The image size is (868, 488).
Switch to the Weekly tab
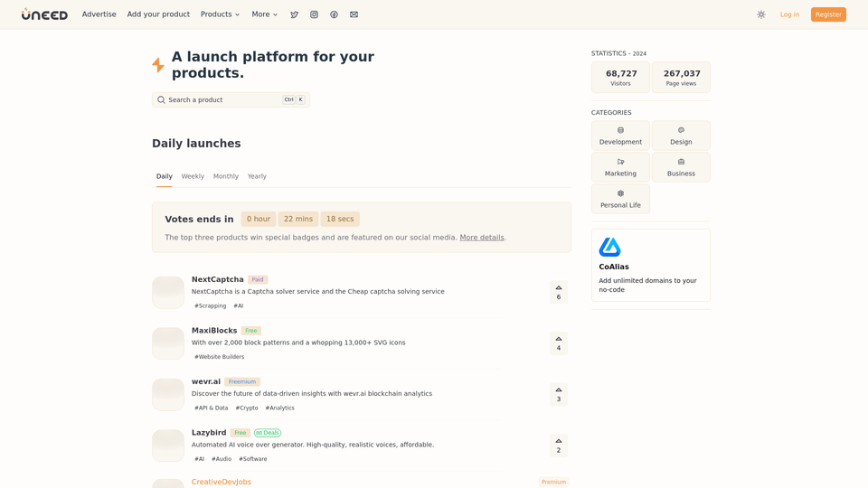click(193, 176)
